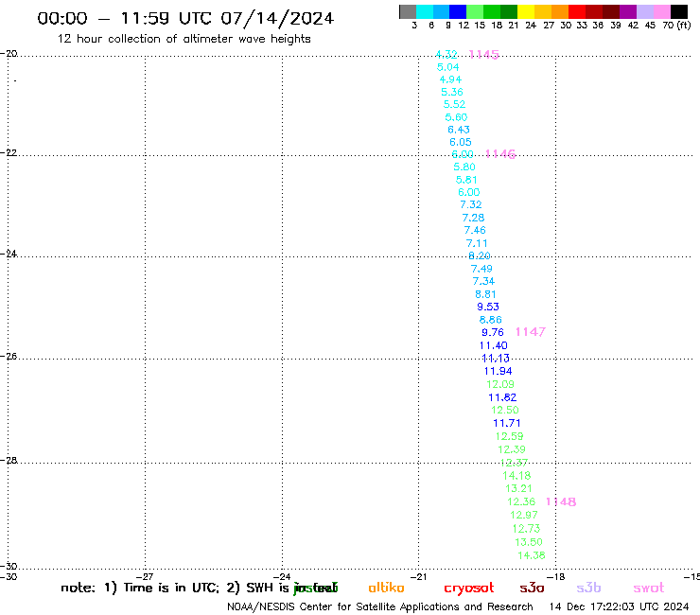The height and width of the screenshot is (615, 700).
Task: Select the wave height reading 4.94
Action: click(x=450, y=79)
